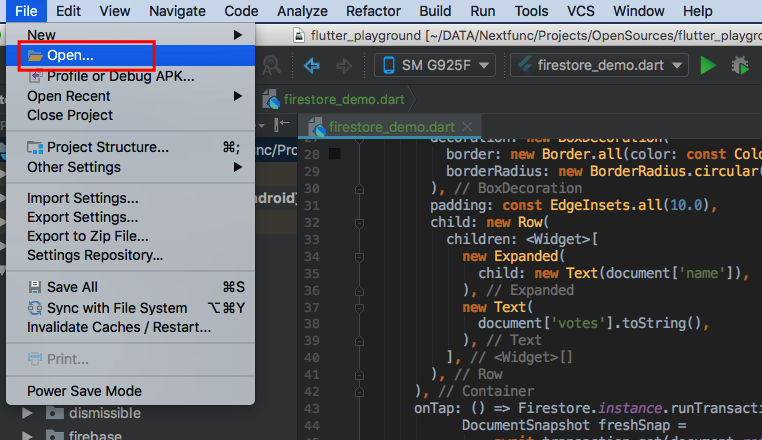Select Invalidate Caches / Restart
This screenshot has height=440, width=762.
coord(119,327)
